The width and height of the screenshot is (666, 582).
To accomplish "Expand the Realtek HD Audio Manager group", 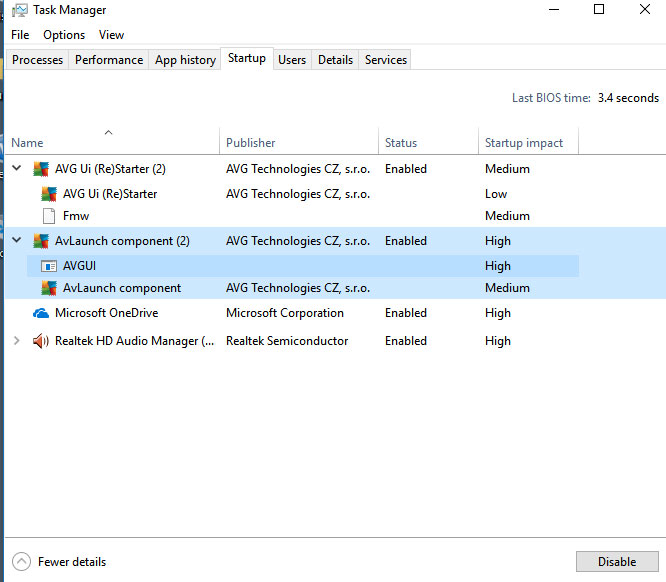I will point(16,341).
